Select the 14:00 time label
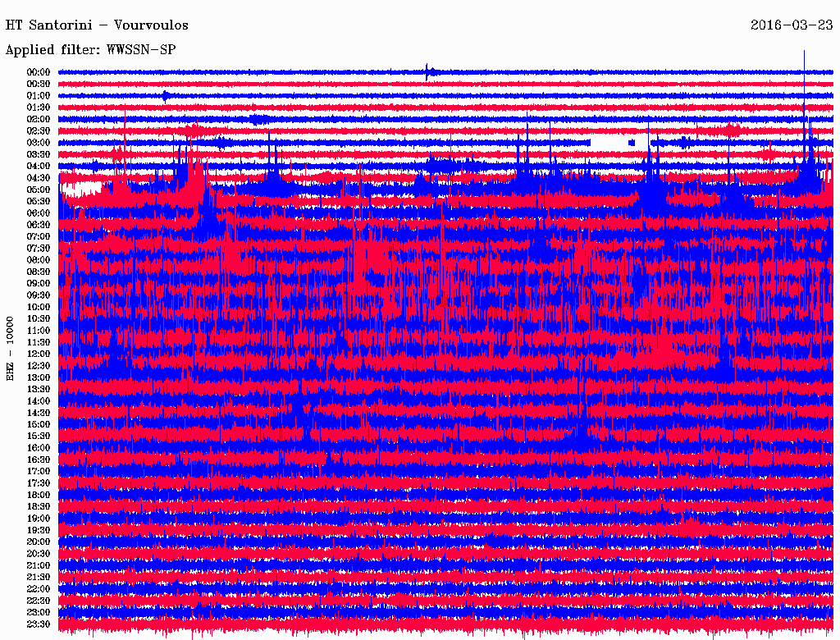 tap(39, 401)
